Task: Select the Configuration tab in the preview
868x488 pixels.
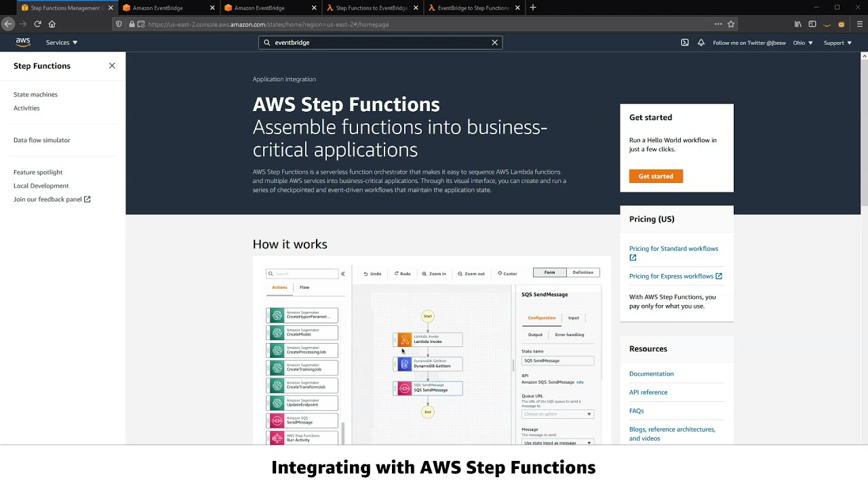Action: [542, 318]
